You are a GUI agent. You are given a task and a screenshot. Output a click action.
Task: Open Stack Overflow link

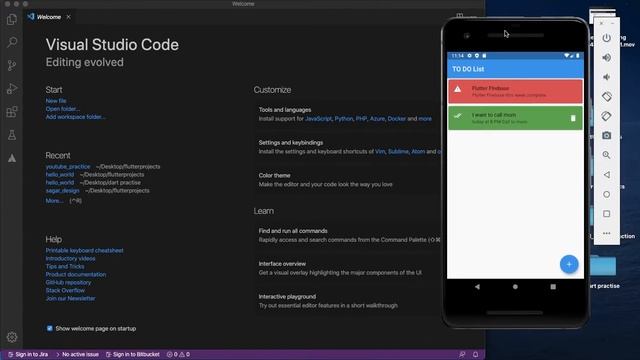[65, 291]
